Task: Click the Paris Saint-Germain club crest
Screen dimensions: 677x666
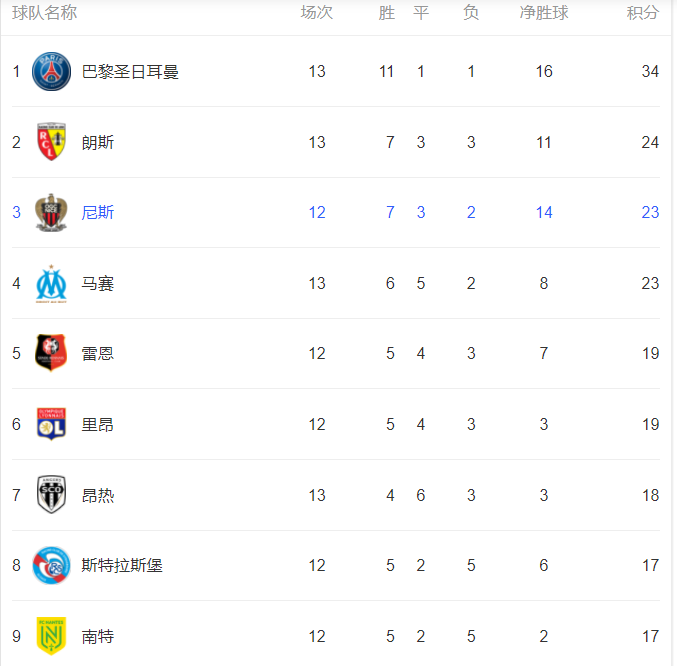Action: pos(51,71)
